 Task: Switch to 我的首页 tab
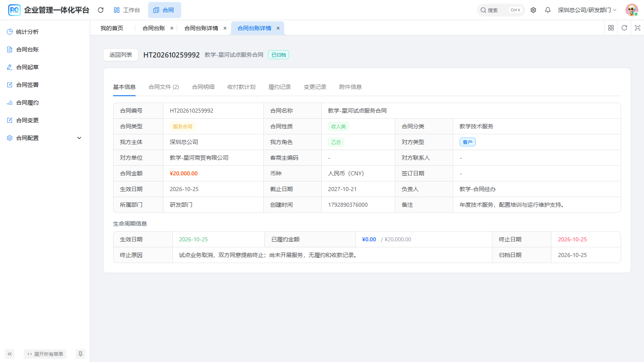coord(112,28)
